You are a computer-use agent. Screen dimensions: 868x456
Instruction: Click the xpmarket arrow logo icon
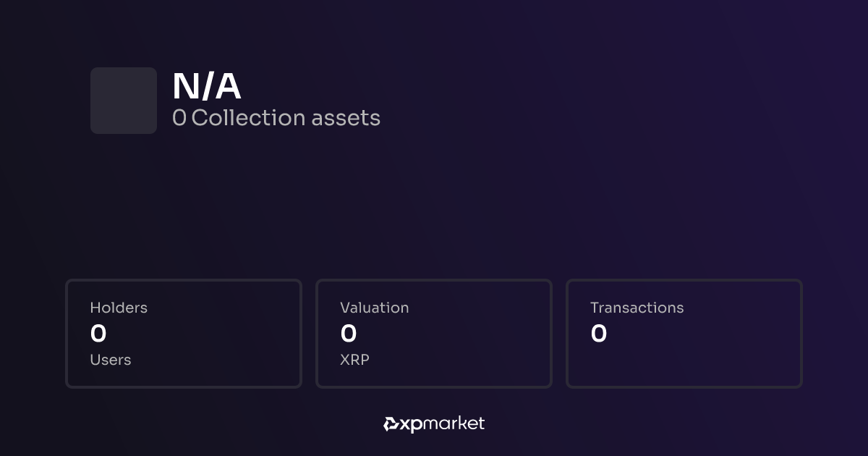point(391,424)
